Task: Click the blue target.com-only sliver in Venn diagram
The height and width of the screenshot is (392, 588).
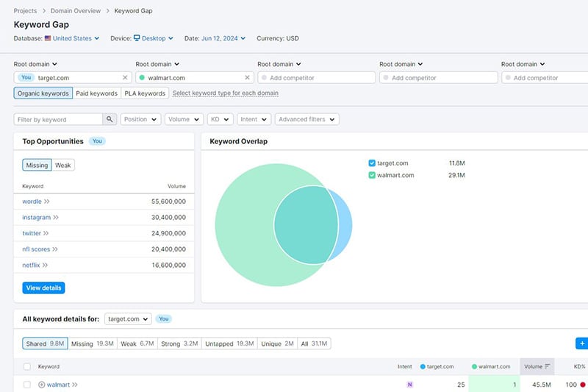Action: tap(345, 225)
